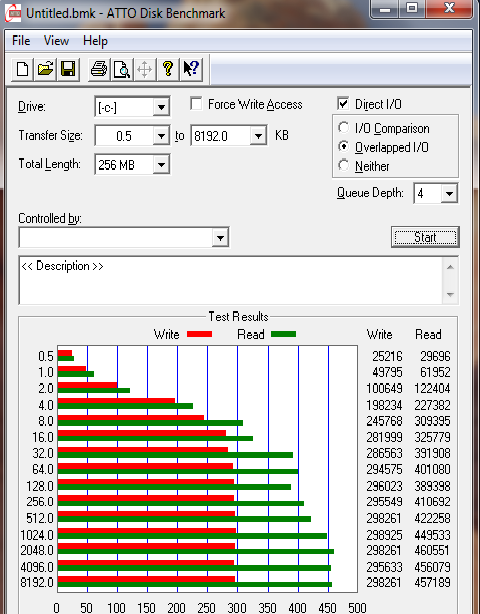Expand the Total Length 256 MB dropdown
480x614 pixels.
coord(161,164)
